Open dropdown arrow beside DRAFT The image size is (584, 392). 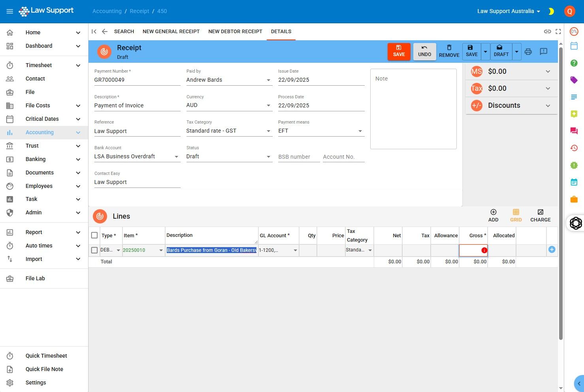(516, 52)
